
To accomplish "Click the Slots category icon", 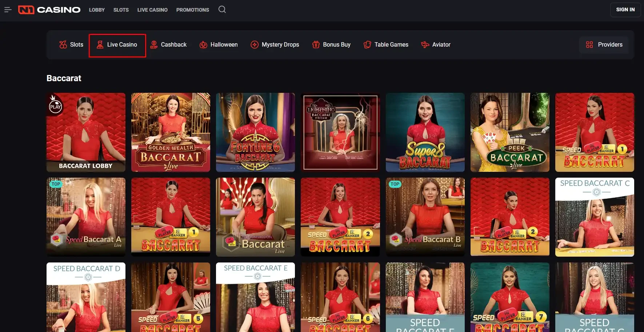I will [63, 45].
